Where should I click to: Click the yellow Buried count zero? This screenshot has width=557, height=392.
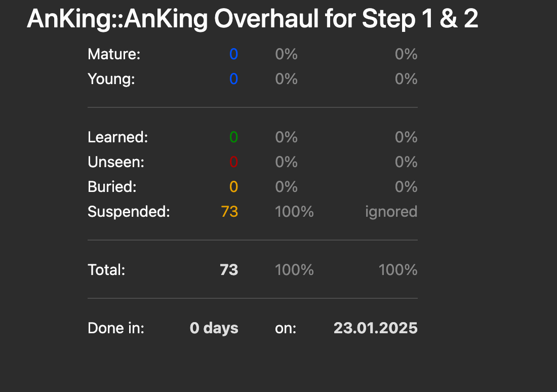click(233, 187)
